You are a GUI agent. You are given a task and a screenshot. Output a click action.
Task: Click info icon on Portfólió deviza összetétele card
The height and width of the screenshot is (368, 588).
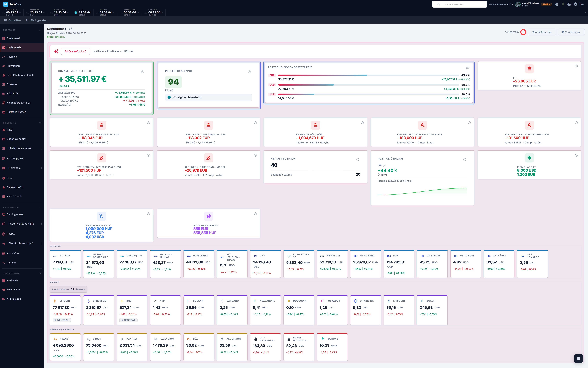click(467, 68)
